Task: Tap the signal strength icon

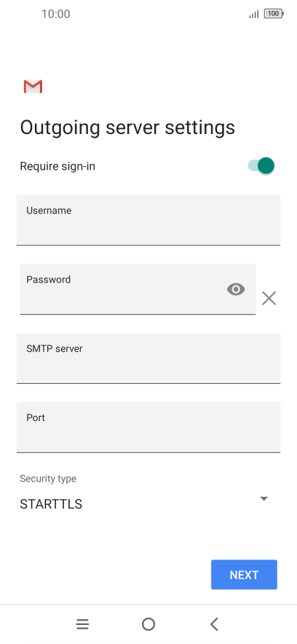Action: click(254, 15)
